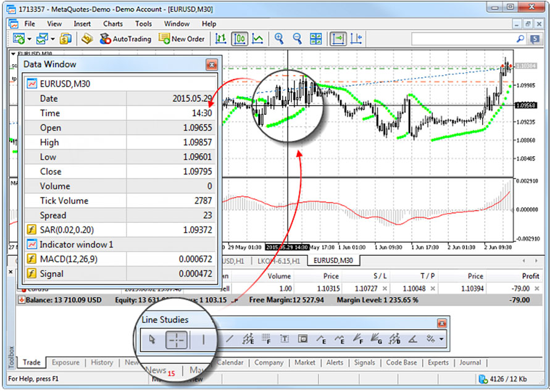Click the search magnifier icon
The width and height of the screenshot is (550, 392).
tap(520, 39)
